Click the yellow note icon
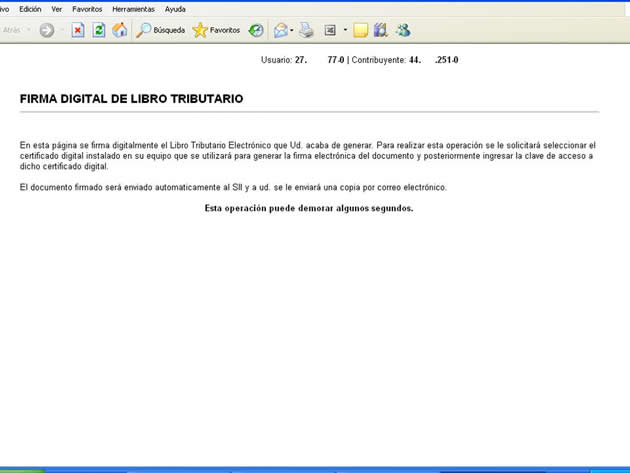Screen dimensions: 630x473 [x=360, y=30]
